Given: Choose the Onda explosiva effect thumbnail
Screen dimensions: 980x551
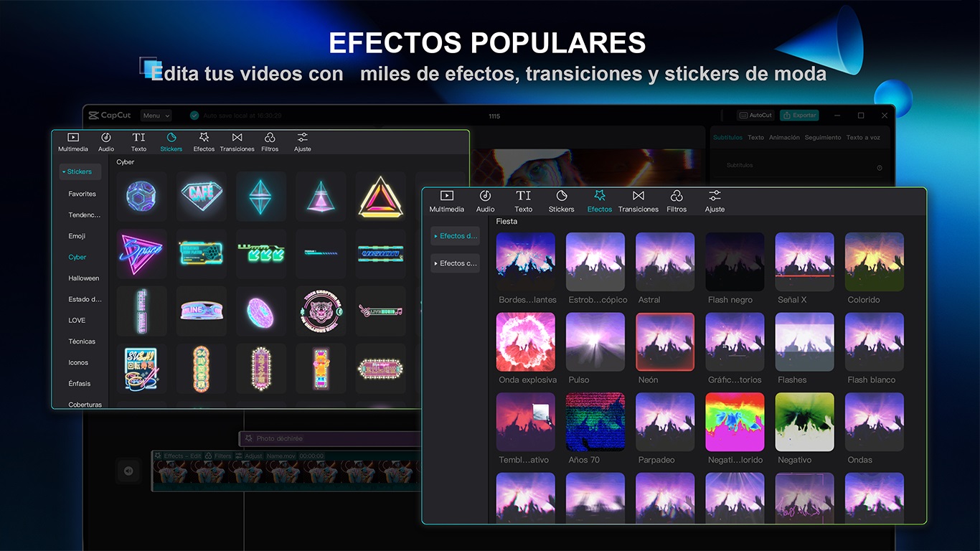Looking at the screenshot, I should click(x=526, y=342).
